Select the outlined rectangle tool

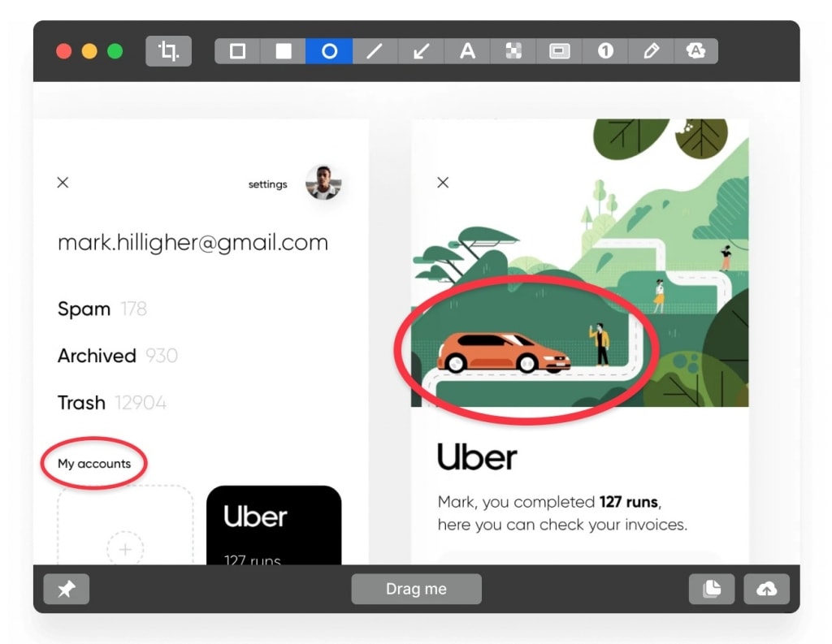coord(237,51)
